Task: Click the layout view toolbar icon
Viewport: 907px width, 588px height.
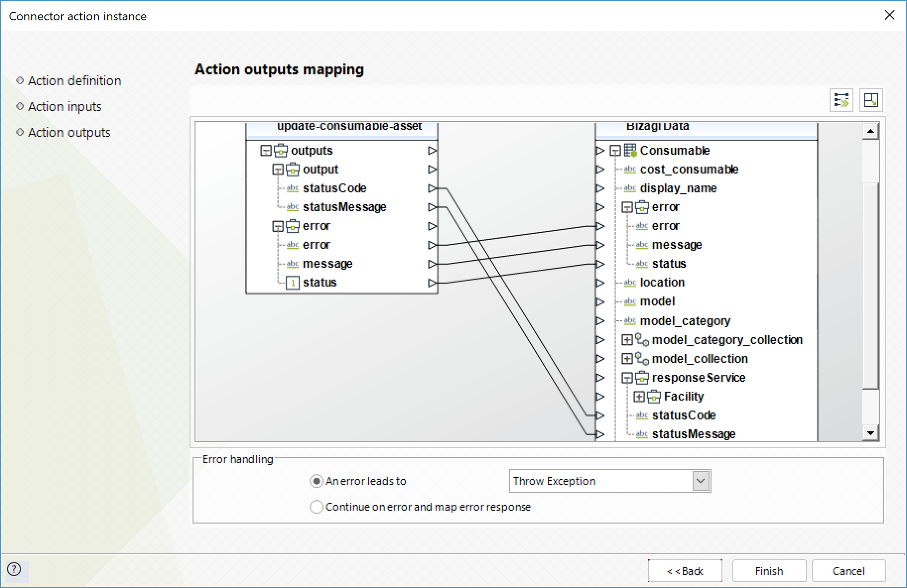Action: [871, 100]
